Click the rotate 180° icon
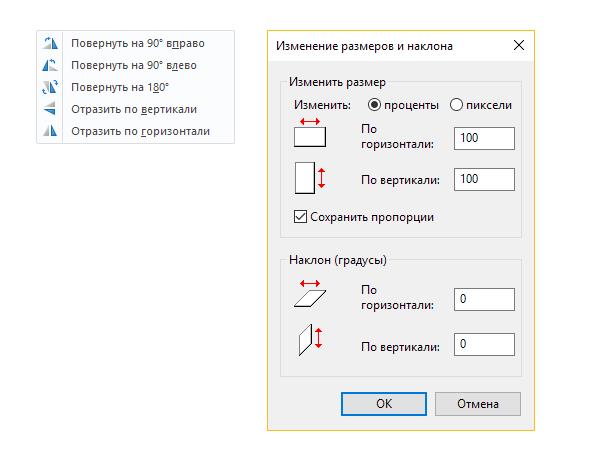The image size is (612, 458). [50, 87]
